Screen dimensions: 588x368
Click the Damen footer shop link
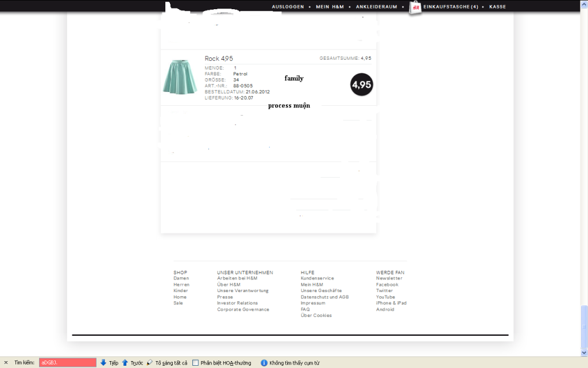click(181, 278)
